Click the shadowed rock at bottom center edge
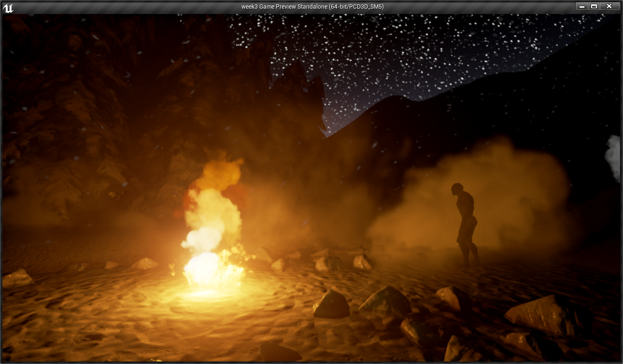Screen dimensions: 623x364 [280, 352]
